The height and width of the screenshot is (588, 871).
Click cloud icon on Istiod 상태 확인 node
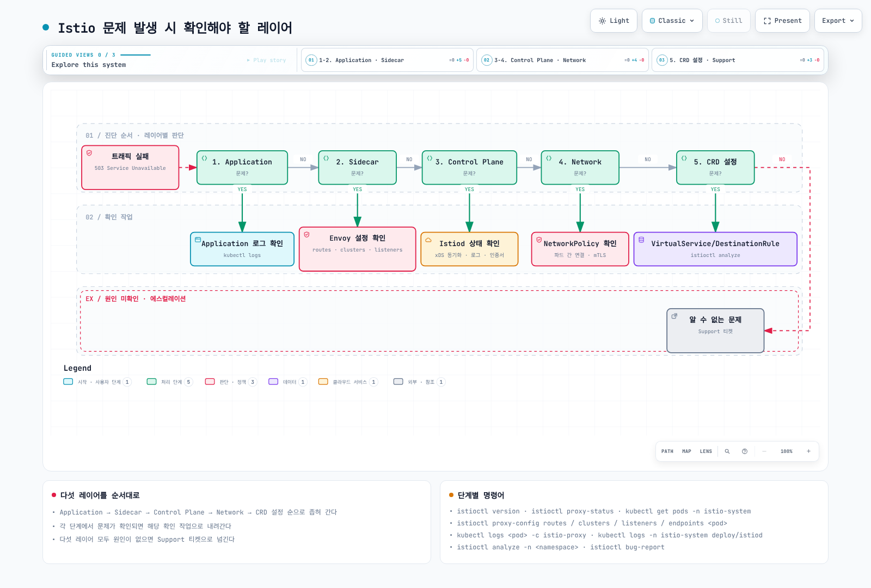pyautogui.click(x=428, y=240)
